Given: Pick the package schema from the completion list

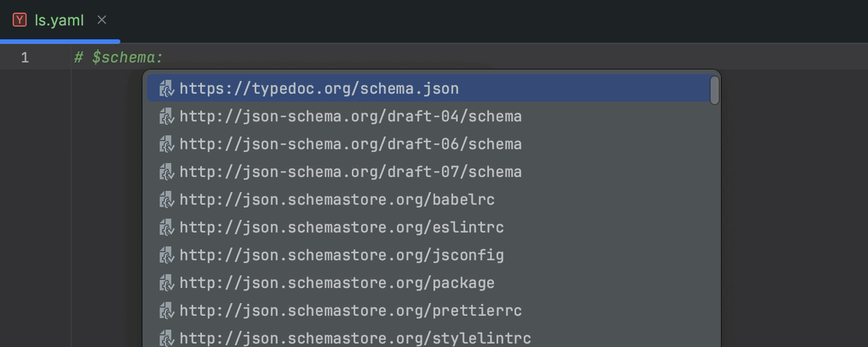Looking at the screenshot, I should (336, 282).
